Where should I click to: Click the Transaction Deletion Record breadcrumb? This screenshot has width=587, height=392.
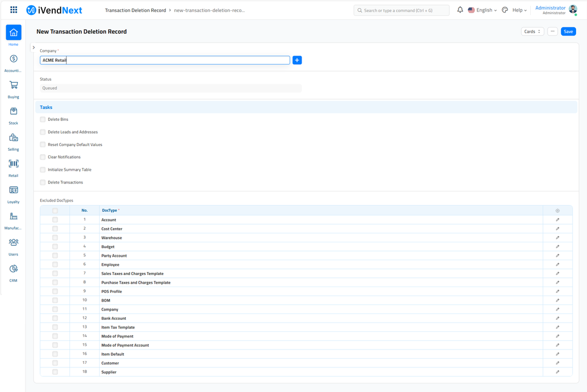pyautogui.click(x=137, y=10)
